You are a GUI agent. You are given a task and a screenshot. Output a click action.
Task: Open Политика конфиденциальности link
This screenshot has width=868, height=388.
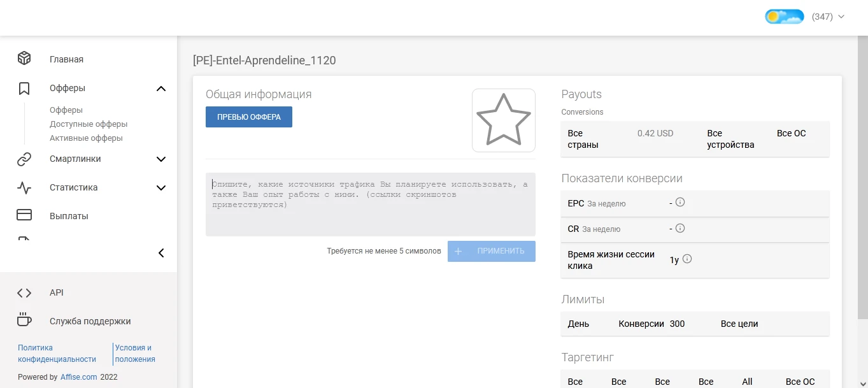point(57,354)
